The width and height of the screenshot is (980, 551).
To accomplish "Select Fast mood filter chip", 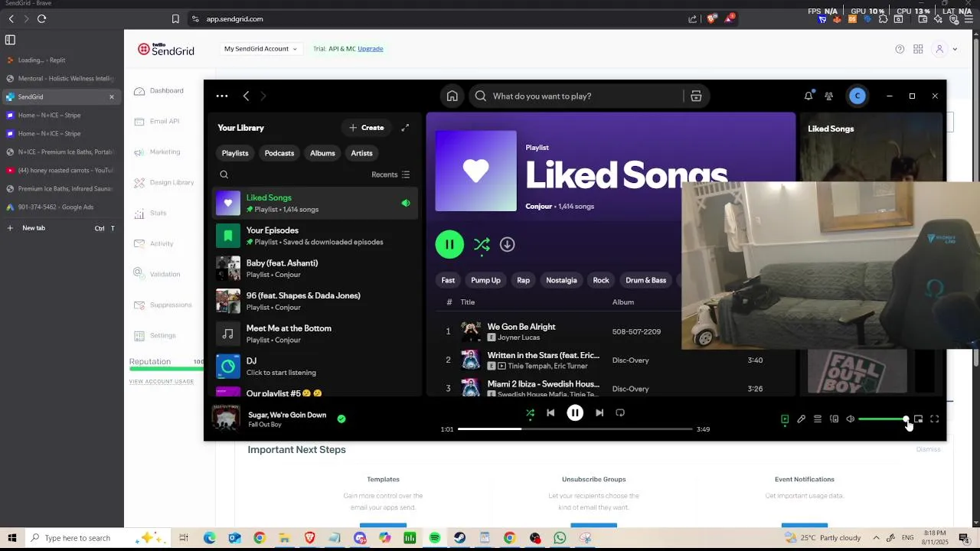I will [448, 280].
